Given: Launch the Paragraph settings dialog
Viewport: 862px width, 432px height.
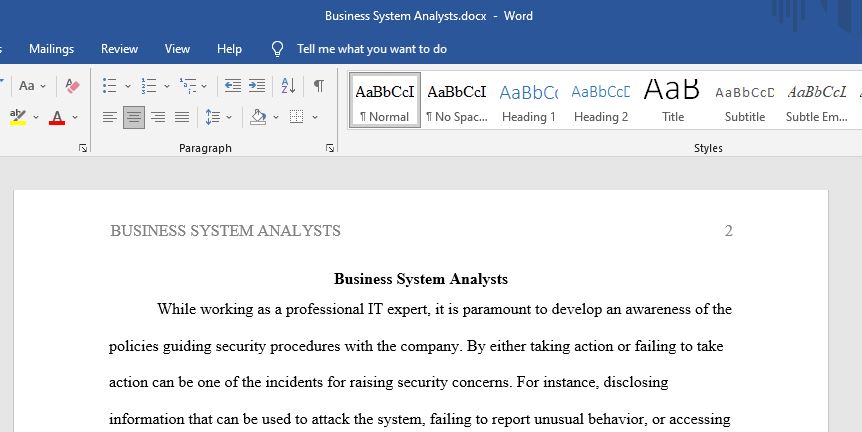Looking at the screenshot, I should (x=330, y=148).
